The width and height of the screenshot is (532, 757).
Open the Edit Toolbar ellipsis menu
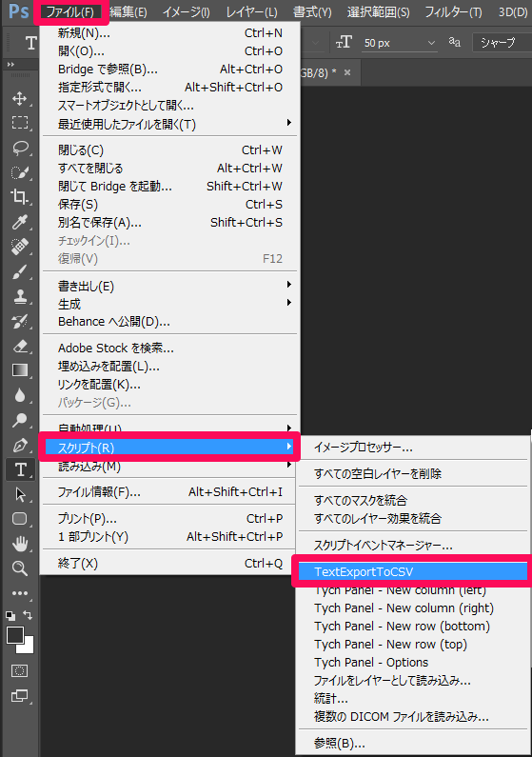pos(20,593)
